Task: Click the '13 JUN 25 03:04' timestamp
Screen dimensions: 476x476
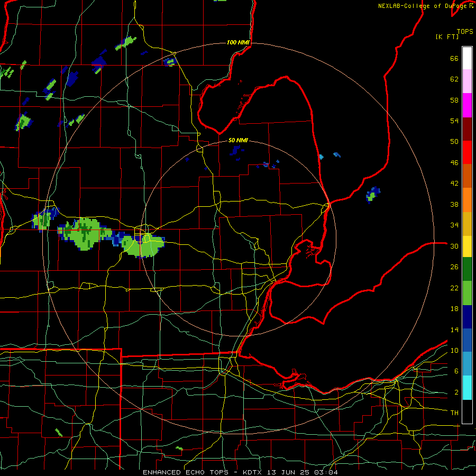Action: (303, 472)
